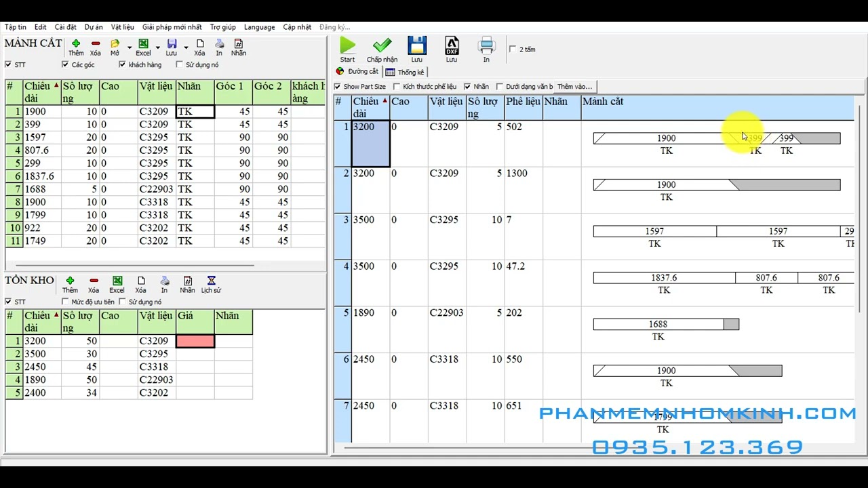This screenshot has height=488, width=868.
Task: Enable the Dưới dạng văn bản checkbox
Action: click(500, 87)
